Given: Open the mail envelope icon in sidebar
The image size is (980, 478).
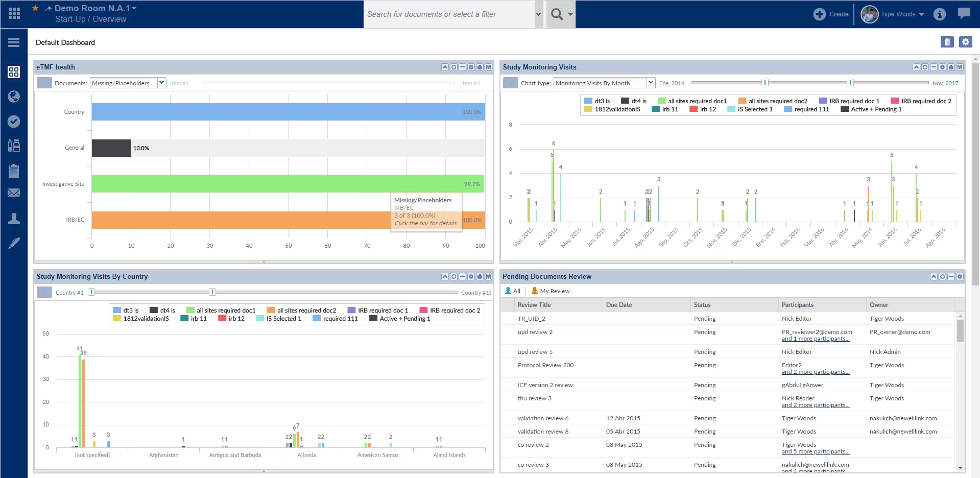Looking at the screenshot, I should (14, 193).
